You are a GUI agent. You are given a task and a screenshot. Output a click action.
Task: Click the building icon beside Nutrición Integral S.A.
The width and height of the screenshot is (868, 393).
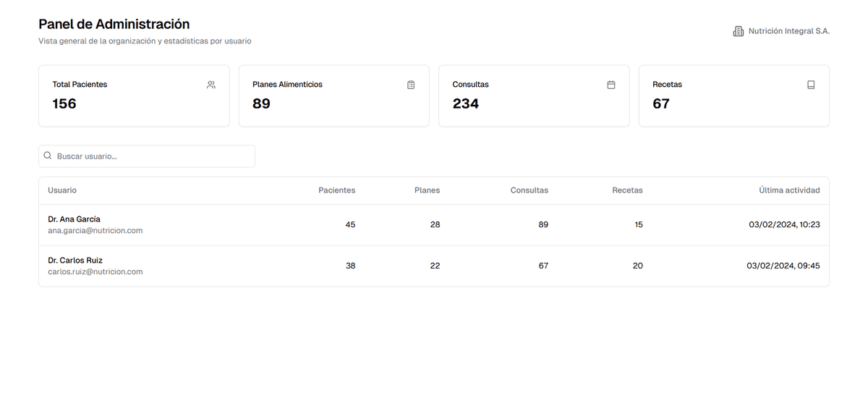(x=739, y=31)
